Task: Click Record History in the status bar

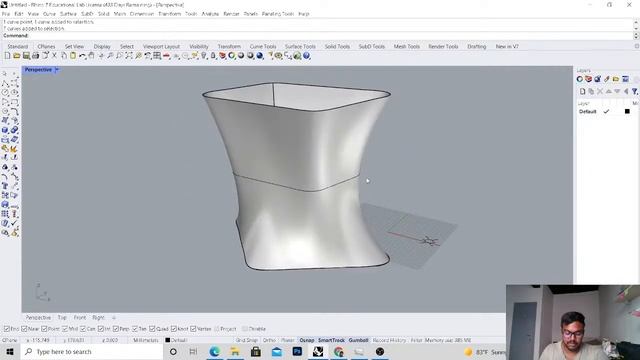Action: coord(389,340)
